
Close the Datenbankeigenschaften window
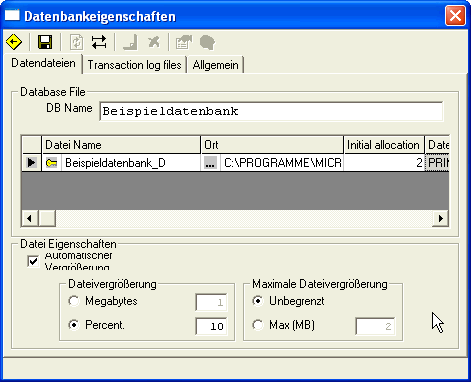point(455,16)
